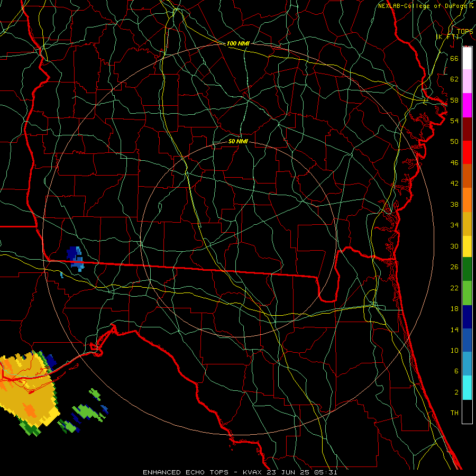The width and height of the screenshot is (476, 476).
Task: Click the yellow legend swatch
Action: (x=467, y=246)
